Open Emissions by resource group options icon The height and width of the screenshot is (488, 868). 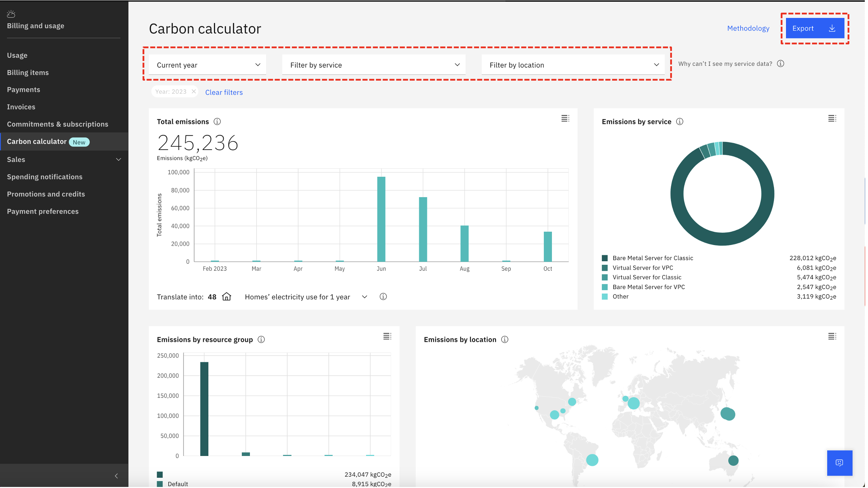387,337
